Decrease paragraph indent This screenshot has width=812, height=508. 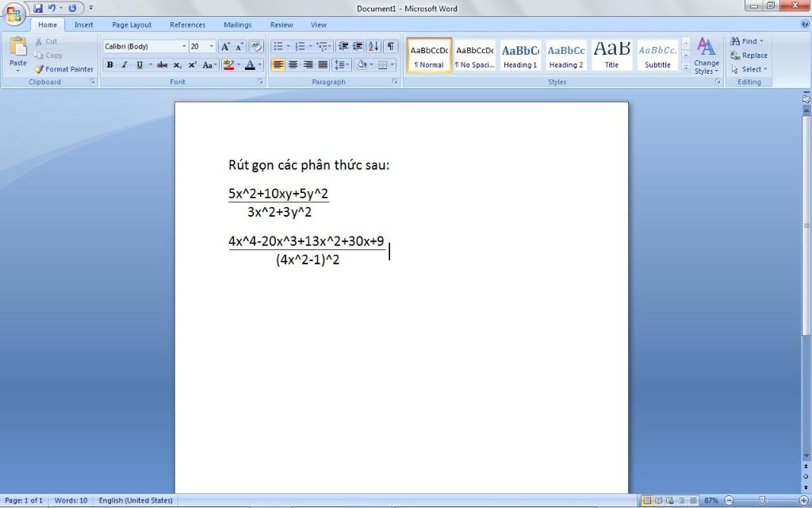pos(343,47)
